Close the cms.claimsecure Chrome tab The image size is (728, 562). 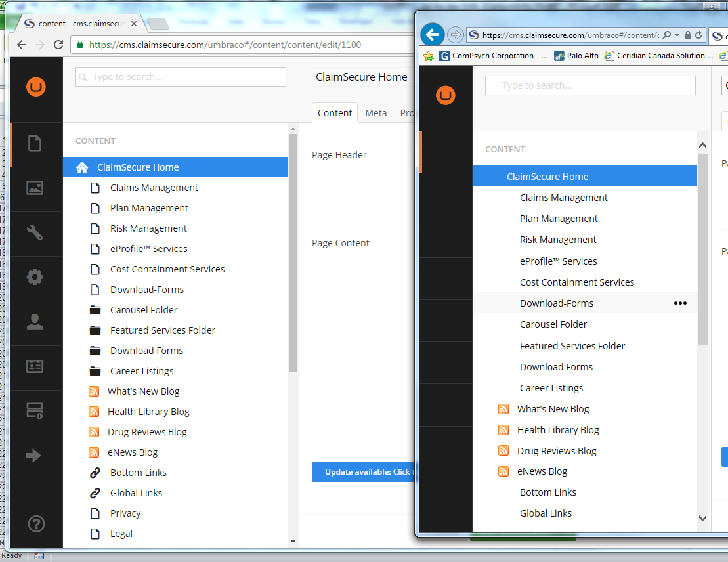(x=134, y=23)
